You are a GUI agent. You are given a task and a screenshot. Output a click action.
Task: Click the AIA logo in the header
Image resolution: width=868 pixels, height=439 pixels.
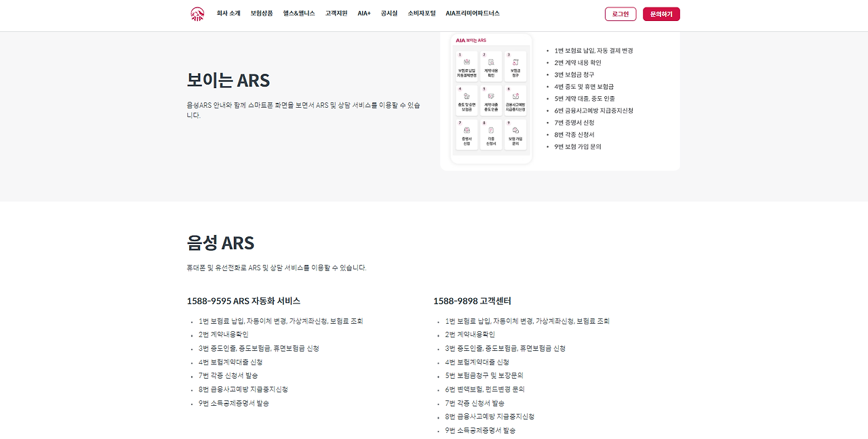click(x=197, y=14)
